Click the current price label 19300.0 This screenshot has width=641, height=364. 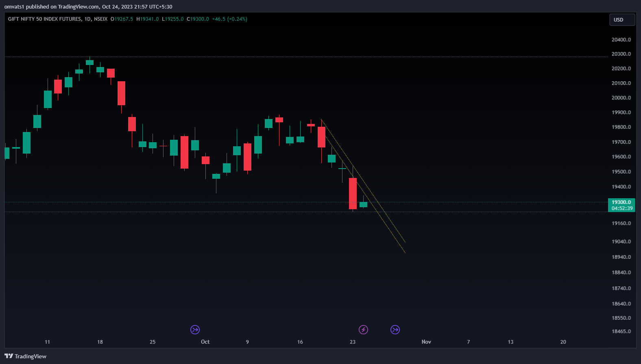[x=621, y=202]
